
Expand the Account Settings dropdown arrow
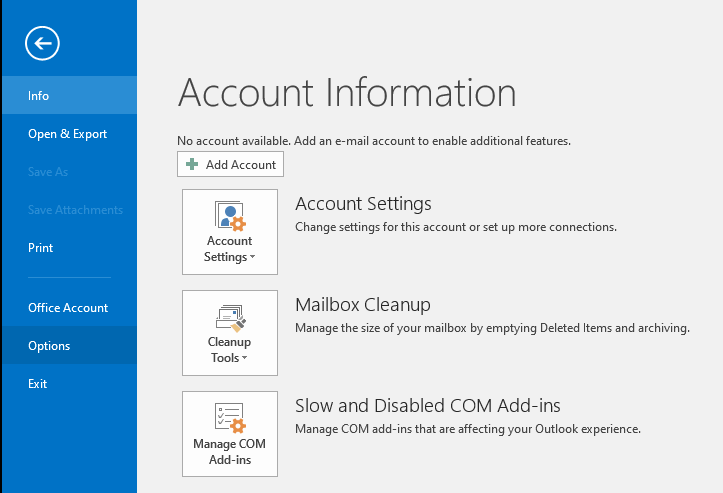(x=252, y=258)
